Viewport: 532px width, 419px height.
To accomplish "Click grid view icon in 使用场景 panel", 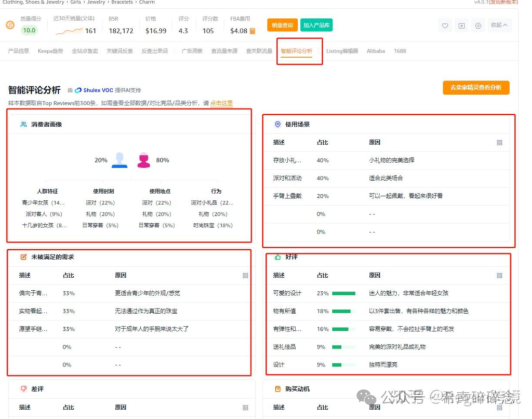I will (499, 143).
